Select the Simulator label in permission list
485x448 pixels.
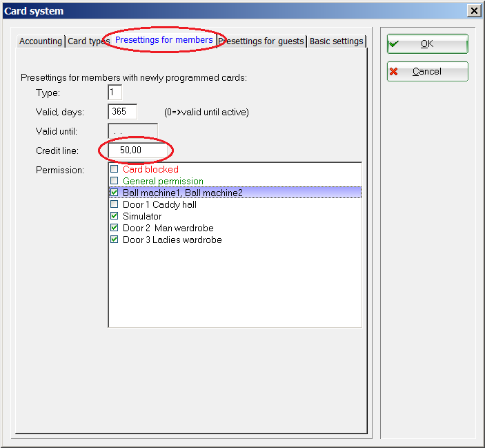[142, 216]
